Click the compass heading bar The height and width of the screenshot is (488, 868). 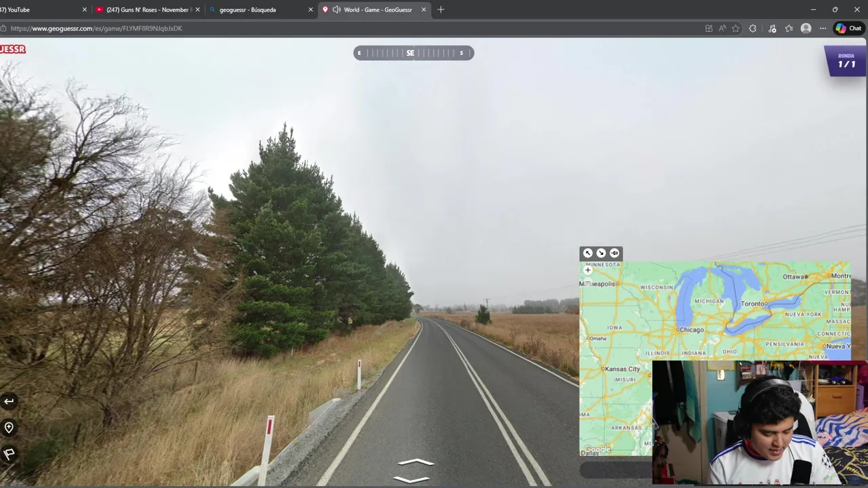point(414,53)
